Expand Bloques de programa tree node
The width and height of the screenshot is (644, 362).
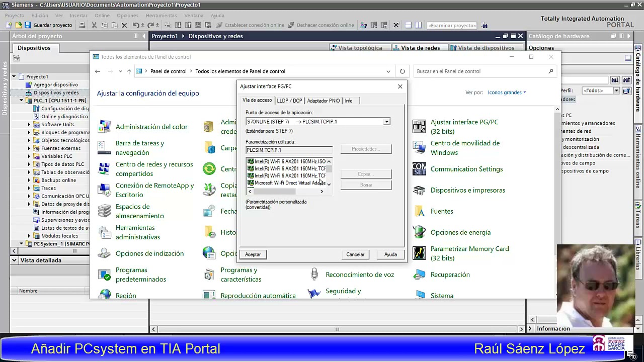(x=29, y=132)
